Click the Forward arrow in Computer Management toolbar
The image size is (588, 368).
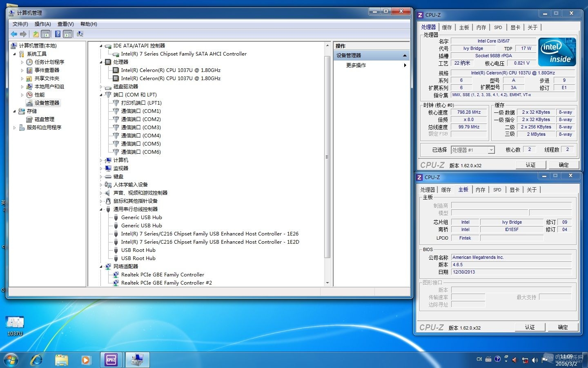click(23, 34)
